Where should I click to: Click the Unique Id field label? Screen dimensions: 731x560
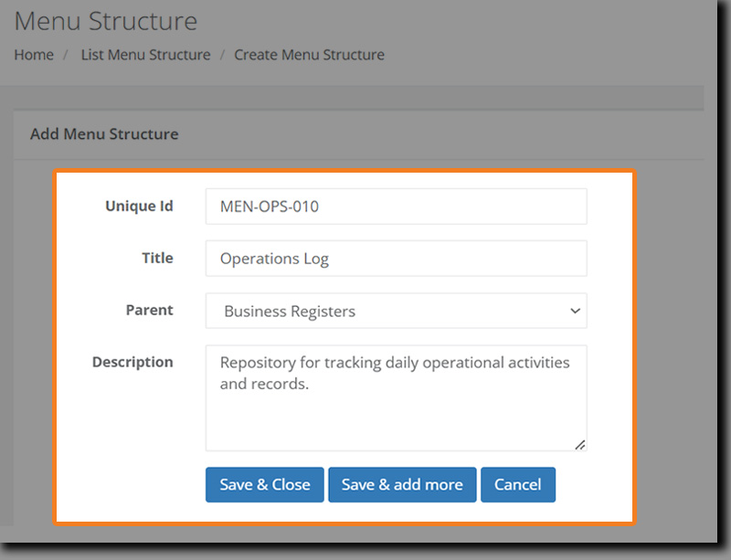[x=139, y=206]
